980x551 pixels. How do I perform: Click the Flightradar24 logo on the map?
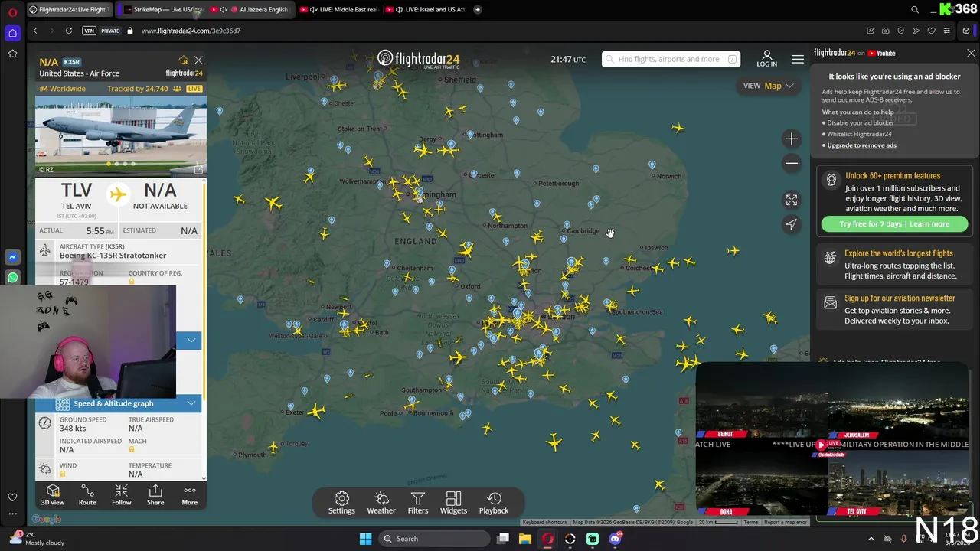click(418, 59)
